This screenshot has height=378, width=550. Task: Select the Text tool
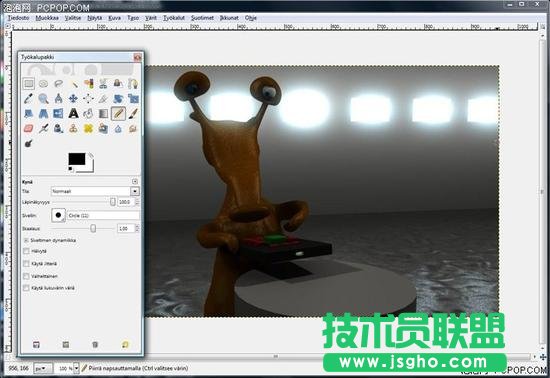click(x=73, y=113)
